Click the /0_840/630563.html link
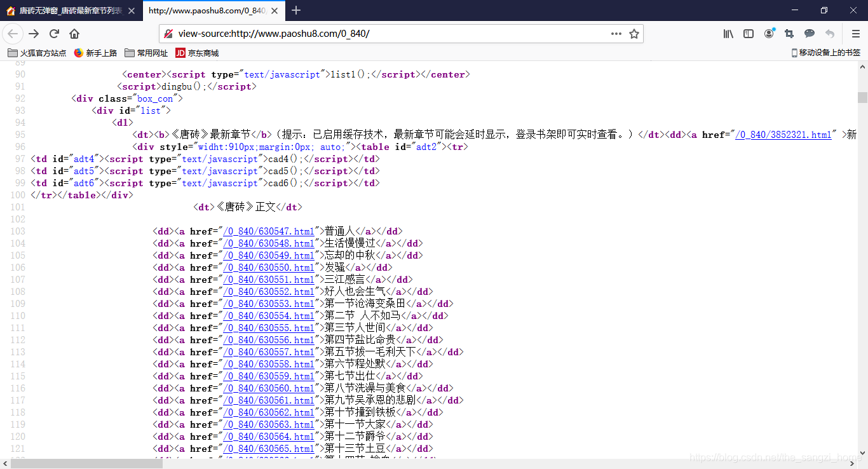 (x=268, y=425)
